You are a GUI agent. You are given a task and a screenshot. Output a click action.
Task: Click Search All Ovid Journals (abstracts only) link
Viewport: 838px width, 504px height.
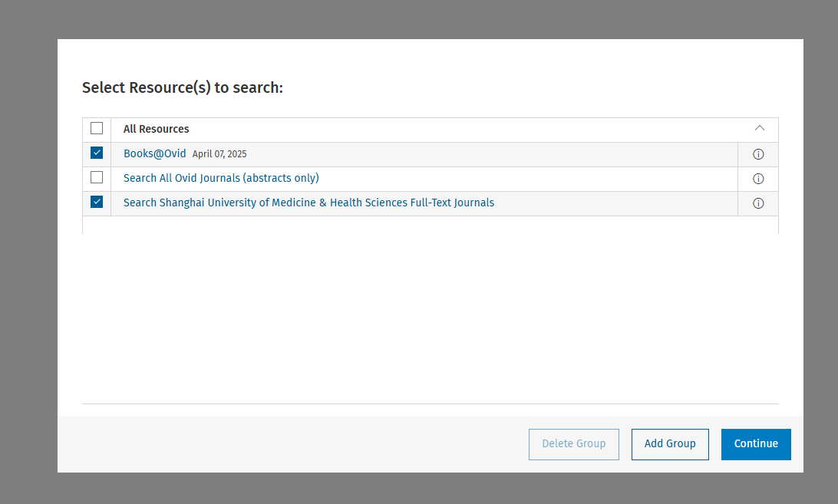(221, 178)
